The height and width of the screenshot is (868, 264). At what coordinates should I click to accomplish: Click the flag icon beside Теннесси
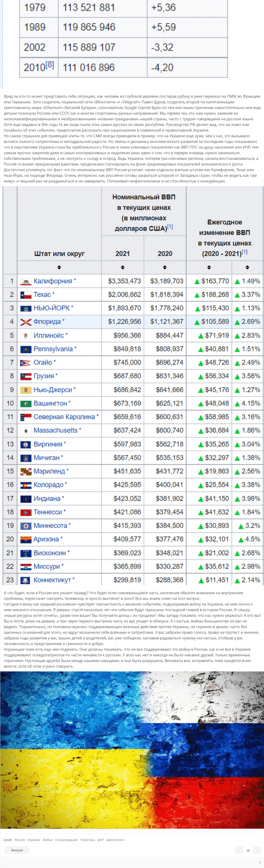pos(26,512)
